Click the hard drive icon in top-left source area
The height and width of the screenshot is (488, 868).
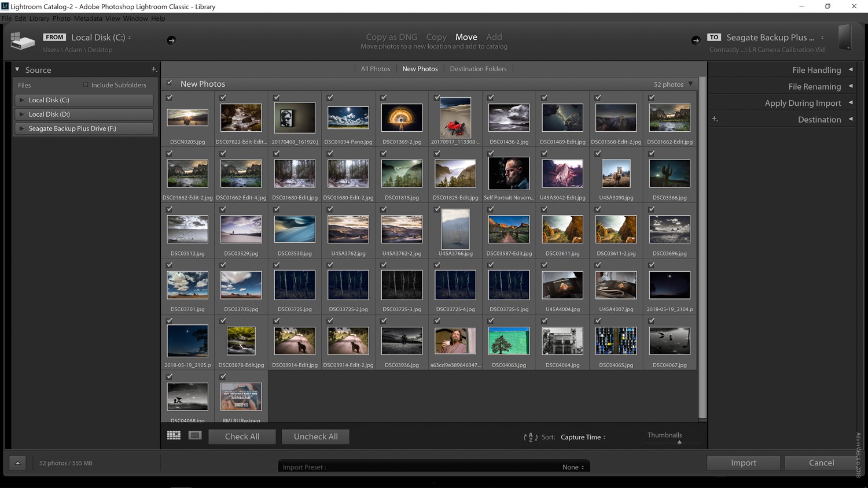(x=22, y=40)
